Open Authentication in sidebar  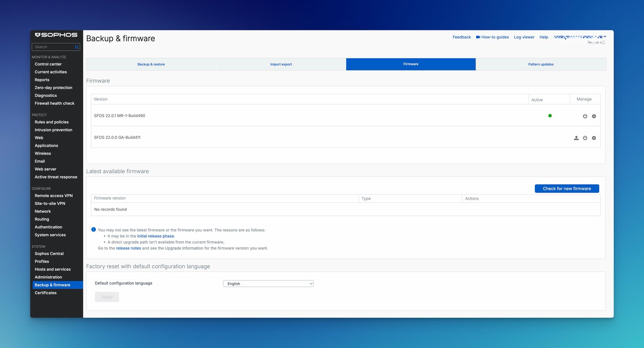pos(48,227)
